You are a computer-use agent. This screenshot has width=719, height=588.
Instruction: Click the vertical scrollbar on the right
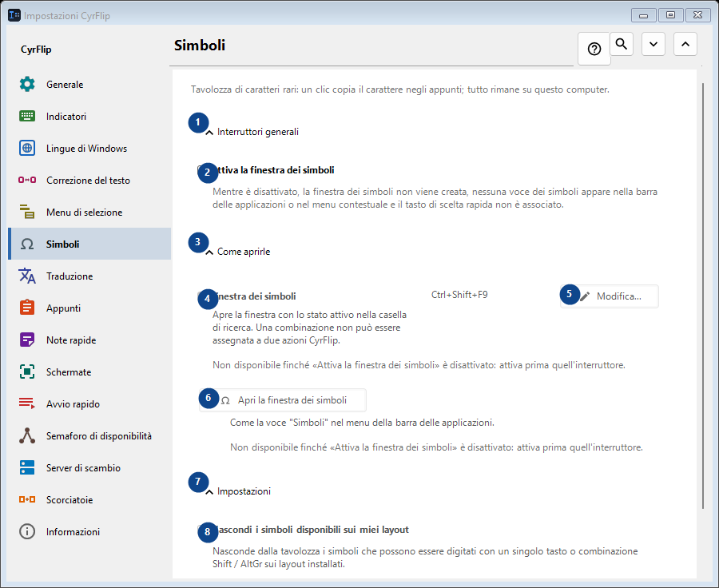[x=702, y=296]
